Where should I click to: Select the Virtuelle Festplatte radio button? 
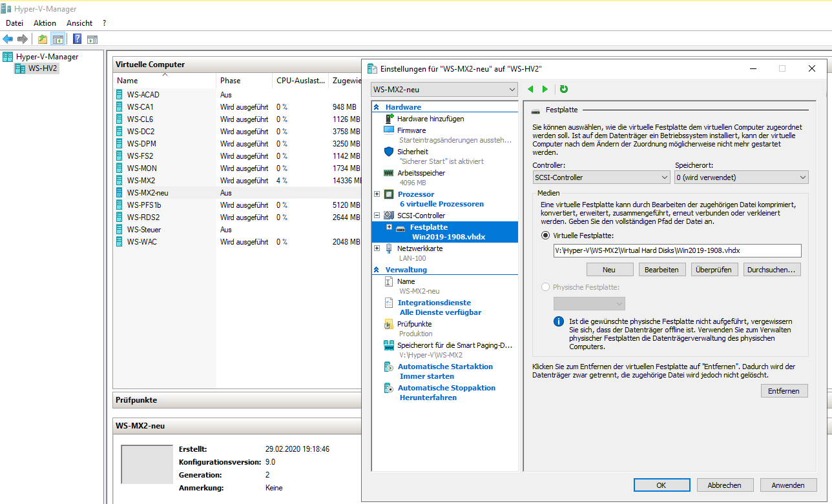pos(546,236)
